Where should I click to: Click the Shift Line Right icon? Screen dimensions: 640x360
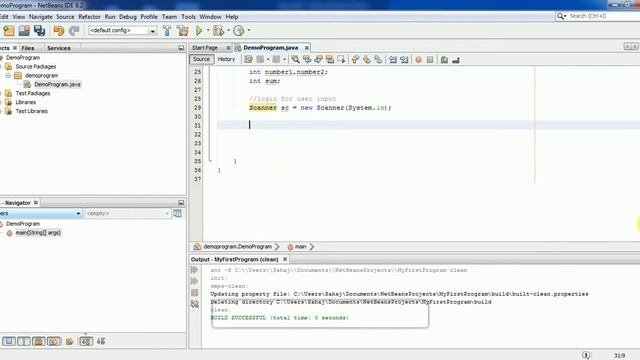tap(404, 60)
